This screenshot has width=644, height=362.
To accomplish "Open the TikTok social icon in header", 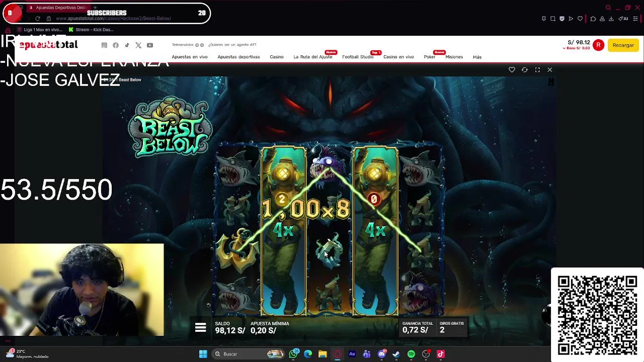I will coord(127,45).
